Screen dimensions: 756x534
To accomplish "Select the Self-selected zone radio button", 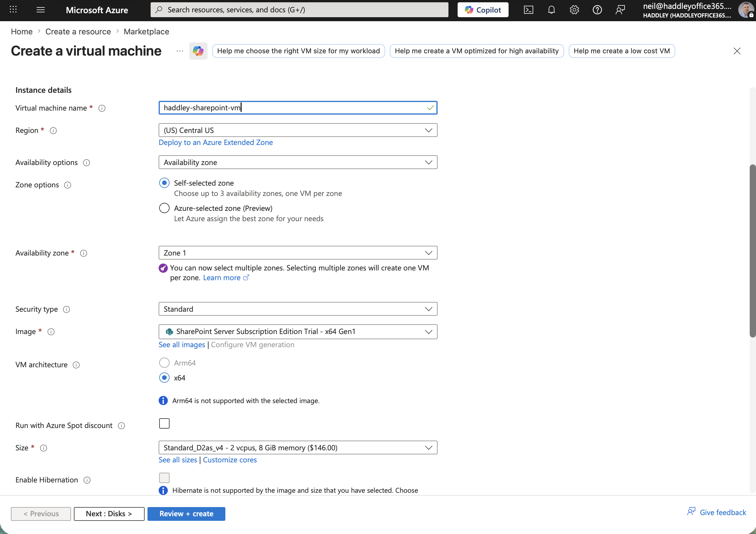I will [x=164, y=183].
